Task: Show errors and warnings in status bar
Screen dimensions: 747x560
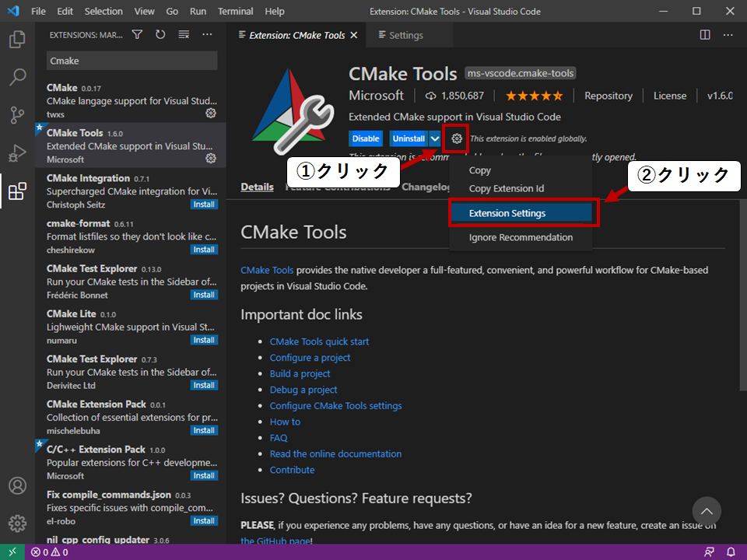Action: coord(50,552)
